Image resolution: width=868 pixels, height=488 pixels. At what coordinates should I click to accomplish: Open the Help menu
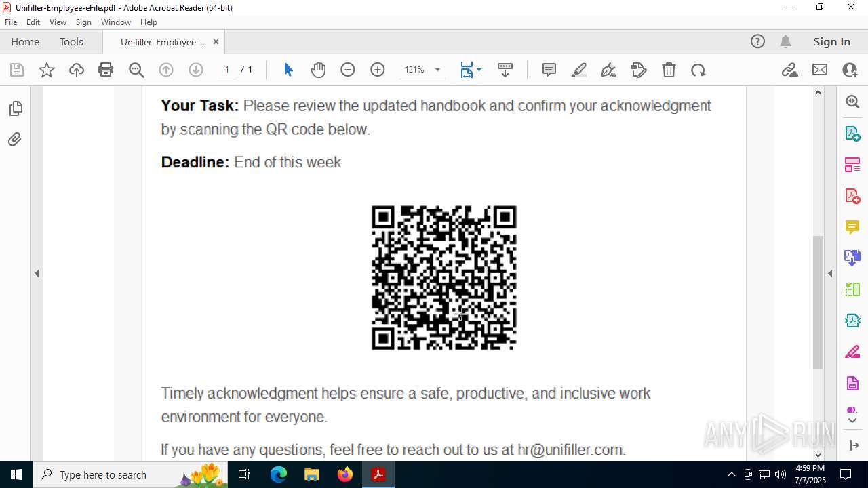[x=149, y=22]
